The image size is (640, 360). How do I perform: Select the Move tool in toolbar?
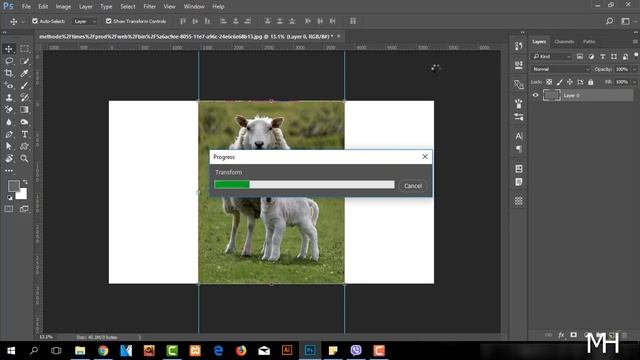(x=9, y=49)
